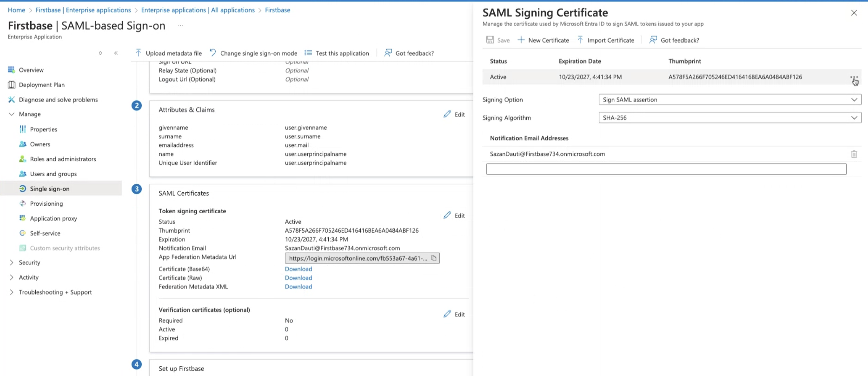
Task: Click the feedback icon in main toolbar
Action: (388, 53)
